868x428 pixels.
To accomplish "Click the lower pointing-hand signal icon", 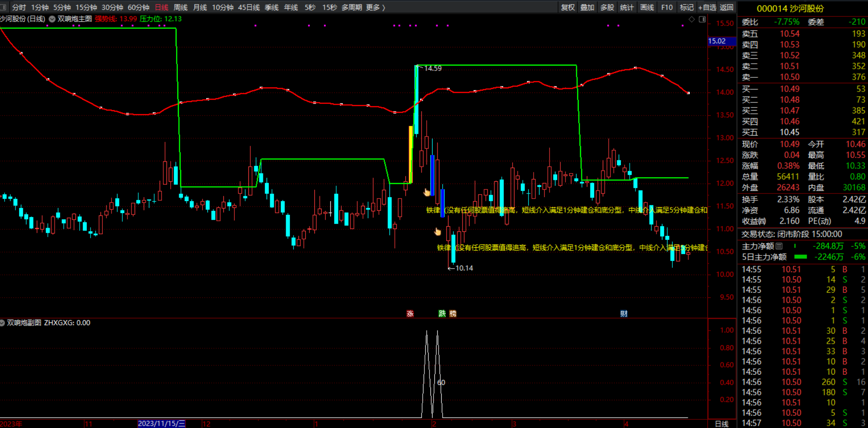I will [438, 232].
